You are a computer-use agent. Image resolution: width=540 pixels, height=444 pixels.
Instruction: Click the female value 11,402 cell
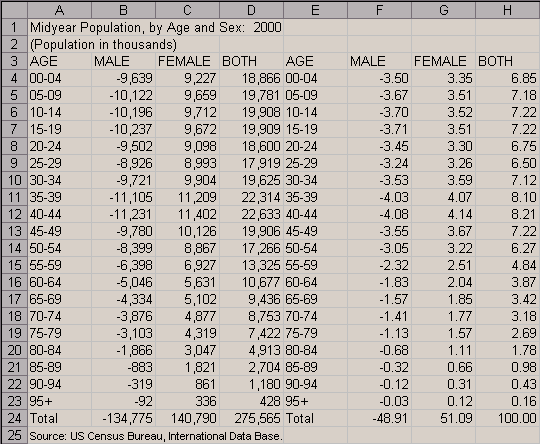(187, 214)
